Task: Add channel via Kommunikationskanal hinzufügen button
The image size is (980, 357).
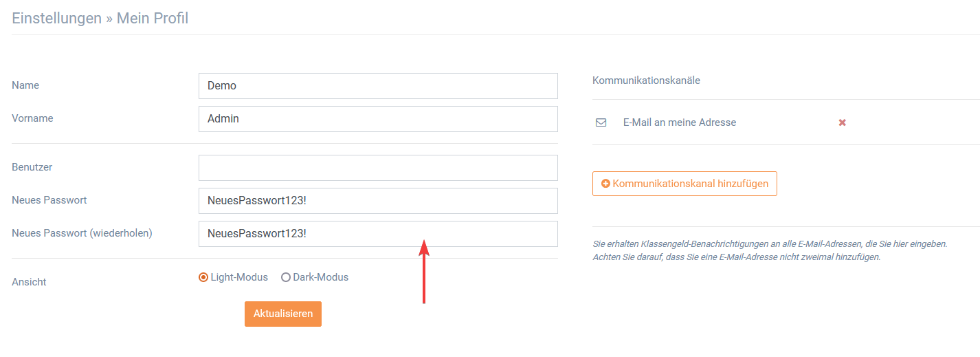Action: coord(684,184)
